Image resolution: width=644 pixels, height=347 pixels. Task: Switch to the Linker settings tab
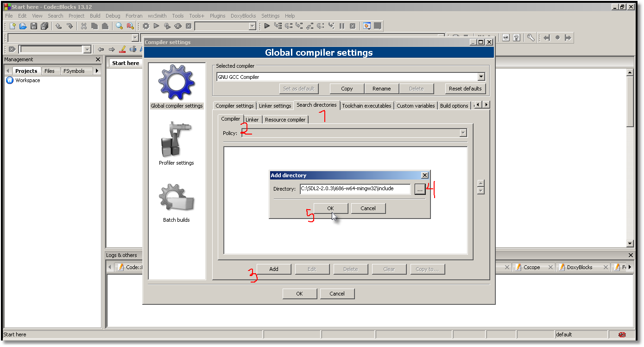click(275, 105)
